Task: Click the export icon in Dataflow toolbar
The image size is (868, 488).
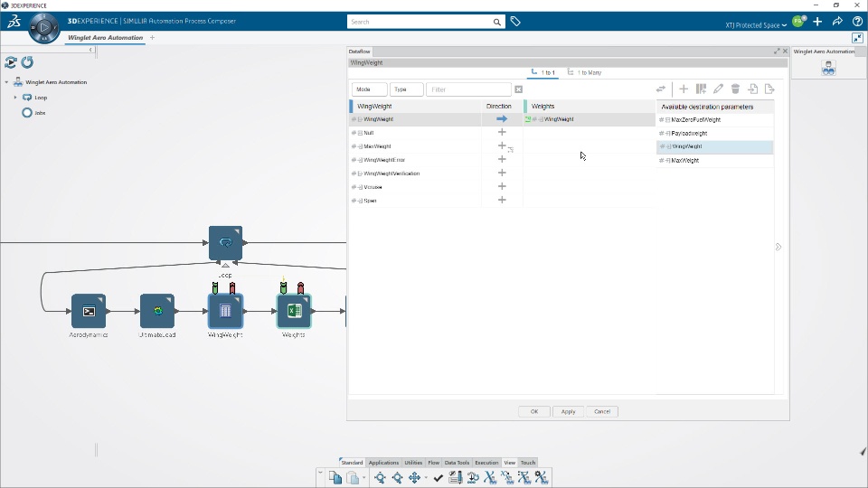Action: (x=769, y=89)
